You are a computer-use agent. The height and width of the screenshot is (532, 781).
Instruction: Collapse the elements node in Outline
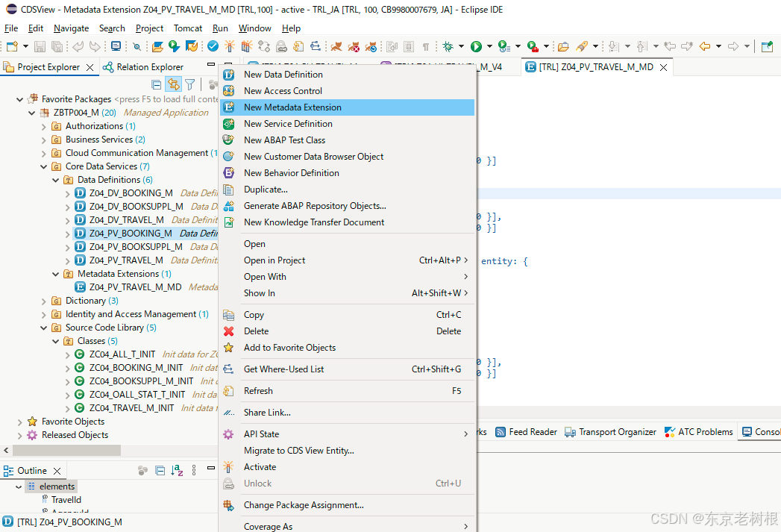[19, 486]
